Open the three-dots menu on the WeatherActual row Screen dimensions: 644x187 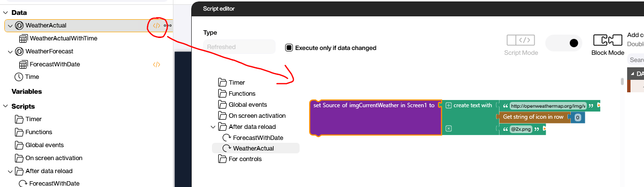[x=168, y=25]
